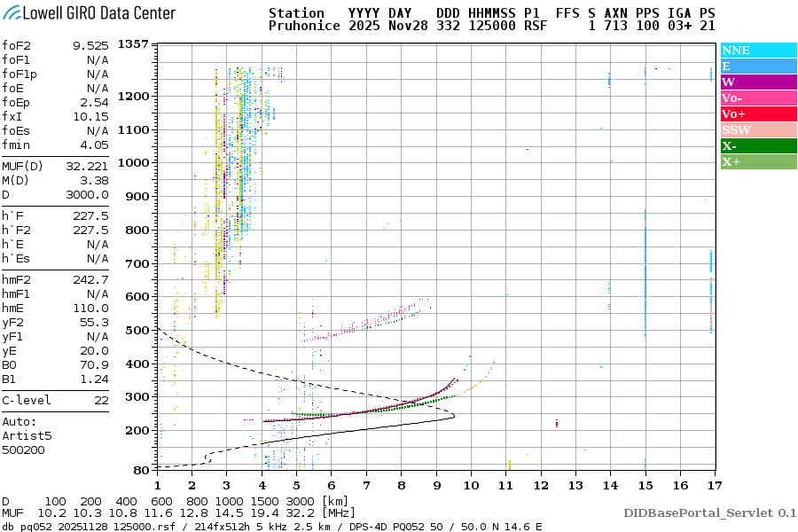Click the C-level value 22
Image resolution: width=798 pixels, height=532 pixels.
click(101, 400)
